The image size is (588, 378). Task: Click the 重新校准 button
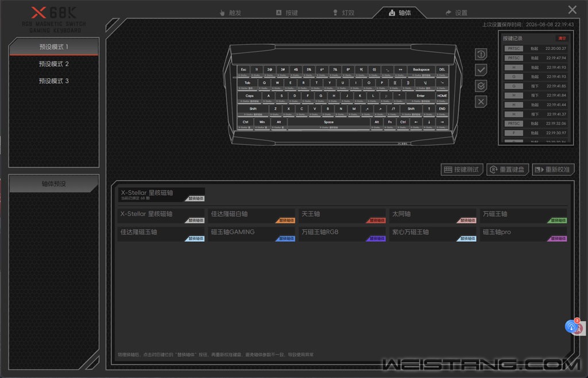[x=553, y=169]
